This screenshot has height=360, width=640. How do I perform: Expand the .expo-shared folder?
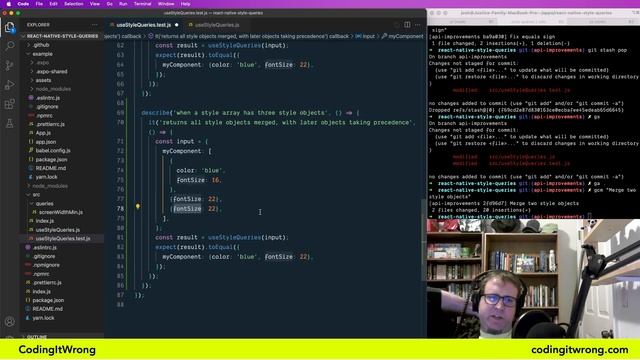tap(51, 71)
